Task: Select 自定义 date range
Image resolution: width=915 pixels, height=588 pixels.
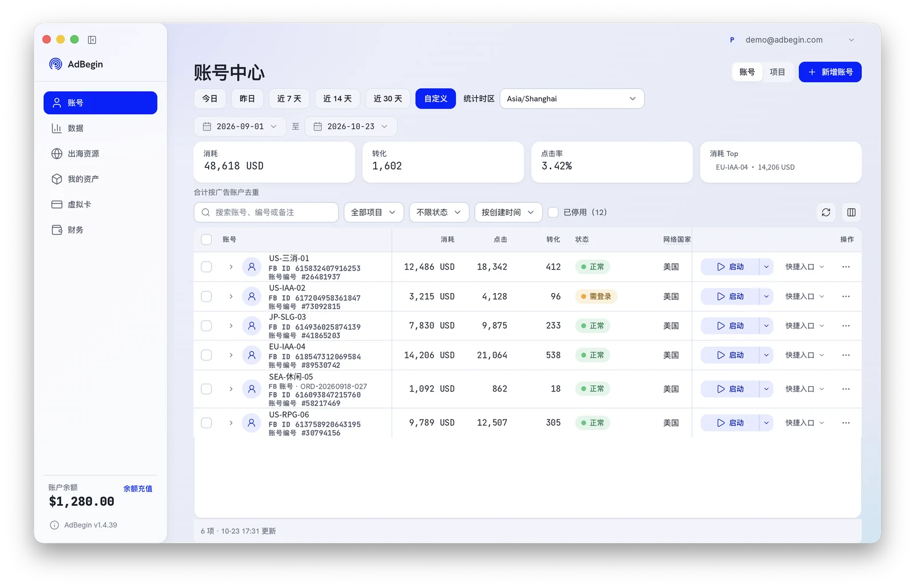Action: coord(436,98)
